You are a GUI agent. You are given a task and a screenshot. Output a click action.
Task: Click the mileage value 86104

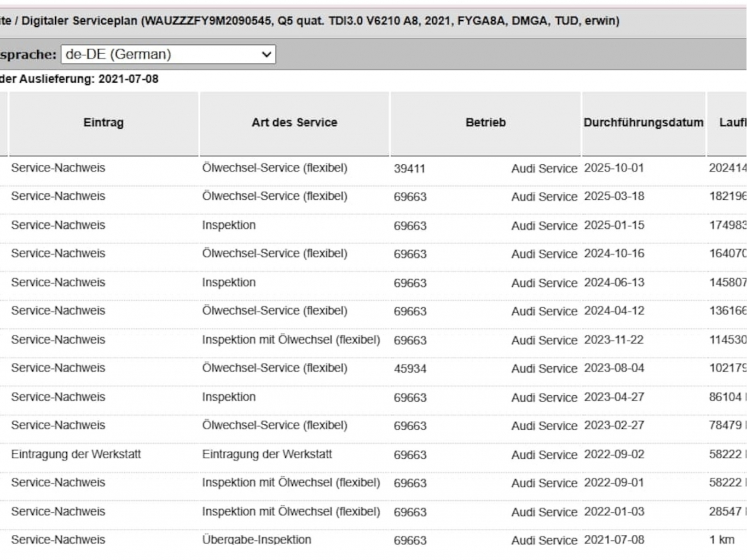[x=725, y=397]
